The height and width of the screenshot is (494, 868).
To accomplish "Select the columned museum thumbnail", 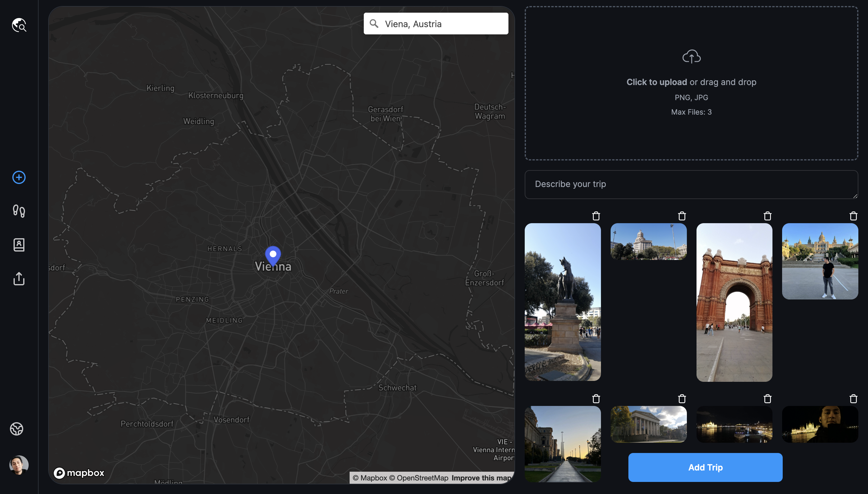I will point(649,424).
